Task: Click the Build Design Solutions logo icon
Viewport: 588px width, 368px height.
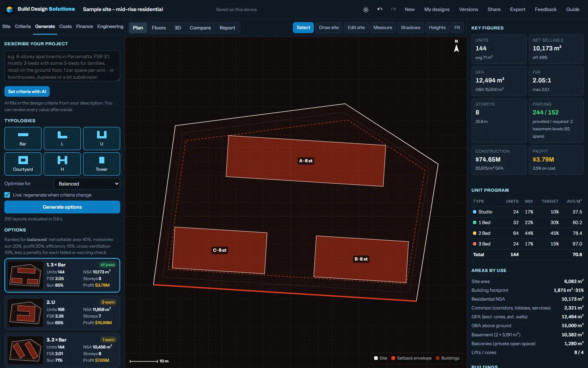Action: point(10,9)
